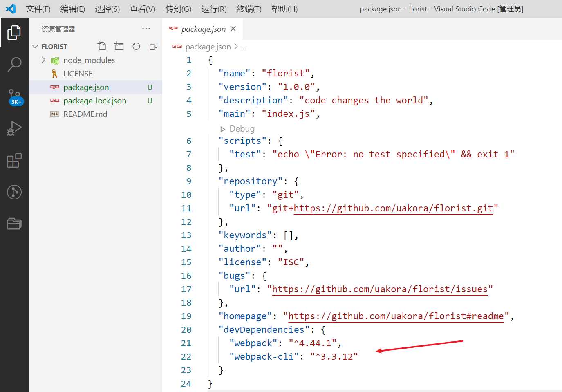The height and width of the screenshot is (392, 562).
Task: Open the 终端(T) menu
Action: click(249, 9)
